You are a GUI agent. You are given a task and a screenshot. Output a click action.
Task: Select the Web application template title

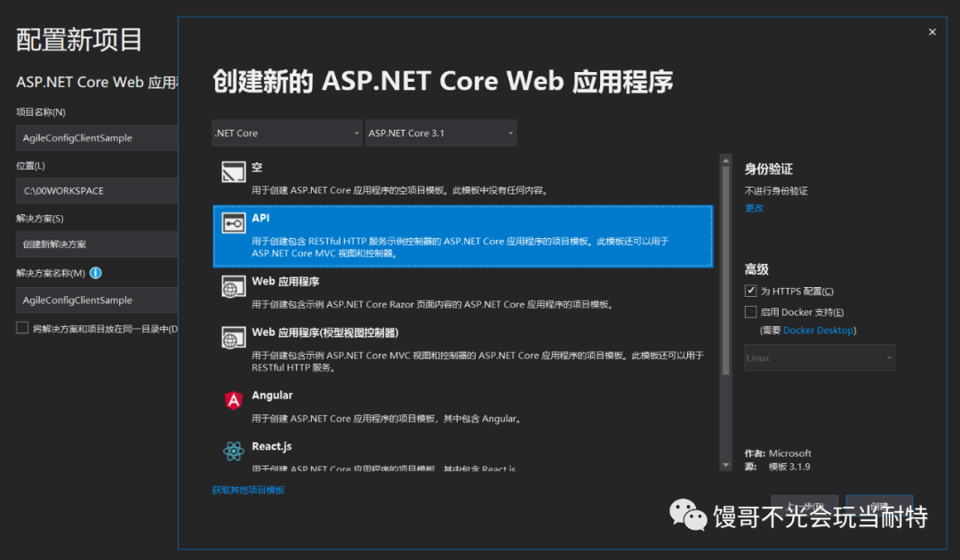pos(285,282)
